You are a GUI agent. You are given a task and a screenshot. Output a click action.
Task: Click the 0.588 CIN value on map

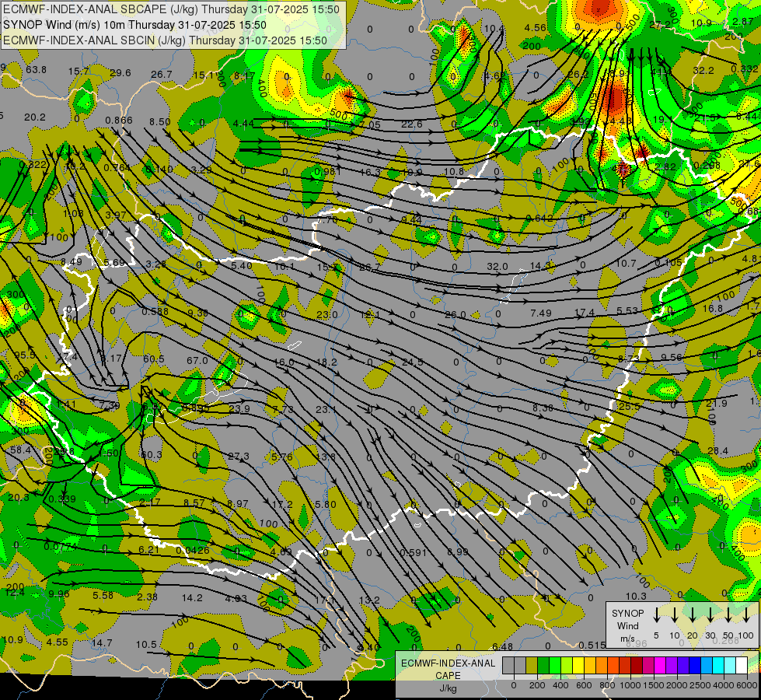coord(155,311)
